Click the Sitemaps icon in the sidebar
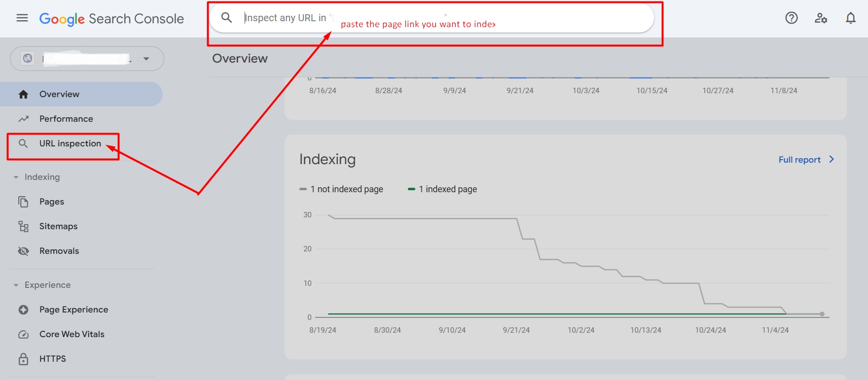Viewport: 868px width, 380px height. coord(23,226)
